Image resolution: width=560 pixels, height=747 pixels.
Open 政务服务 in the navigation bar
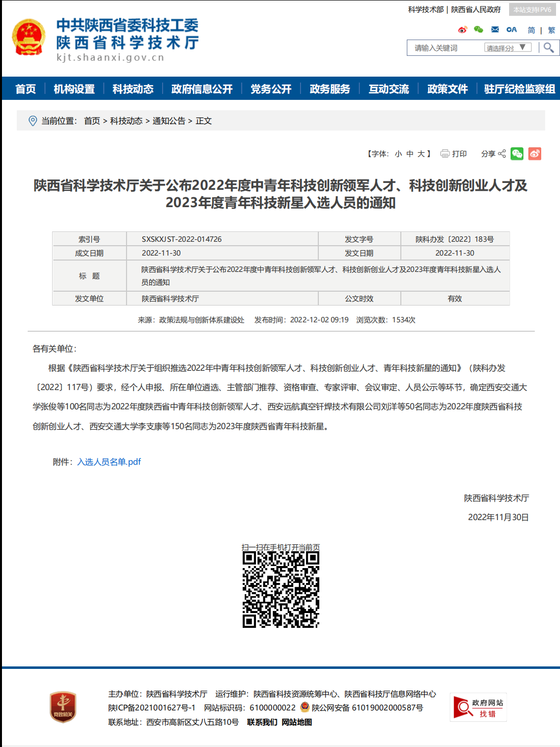[x=330, y=89]
